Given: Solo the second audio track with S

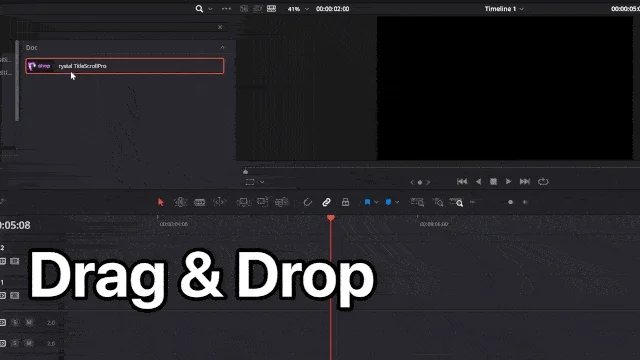Looking at the screenshot, I should (15, 343).
